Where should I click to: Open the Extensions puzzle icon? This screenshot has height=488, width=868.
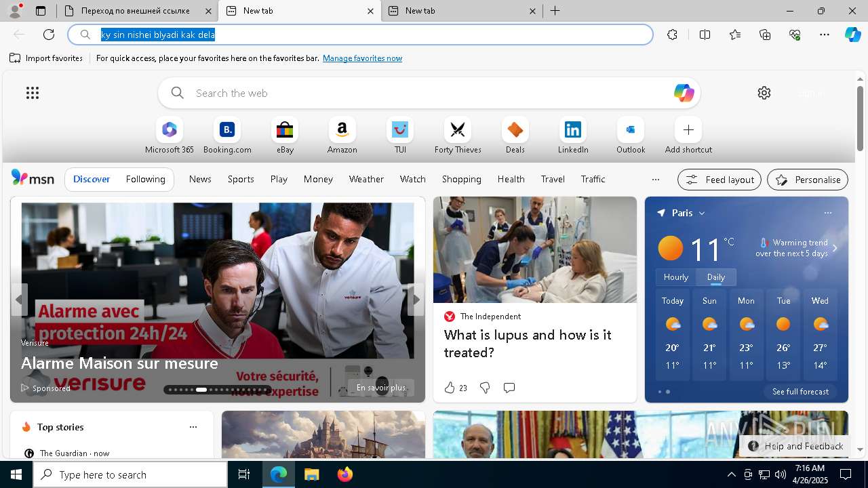672,35
